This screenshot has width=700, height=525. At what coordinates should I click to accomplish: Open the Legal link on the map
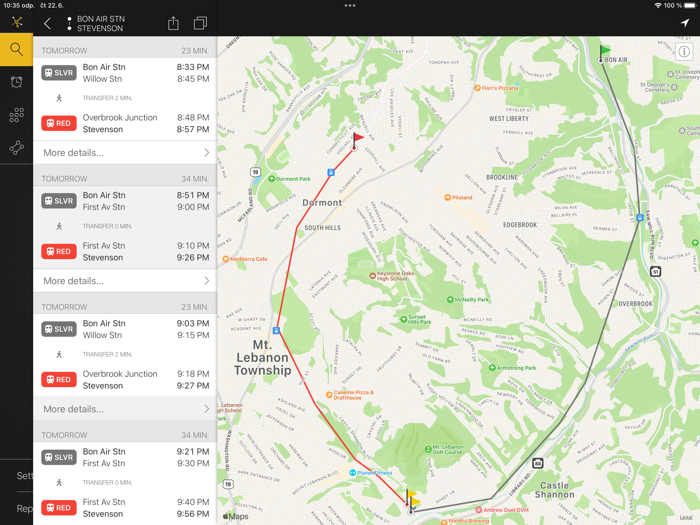[x=686, y=517]
